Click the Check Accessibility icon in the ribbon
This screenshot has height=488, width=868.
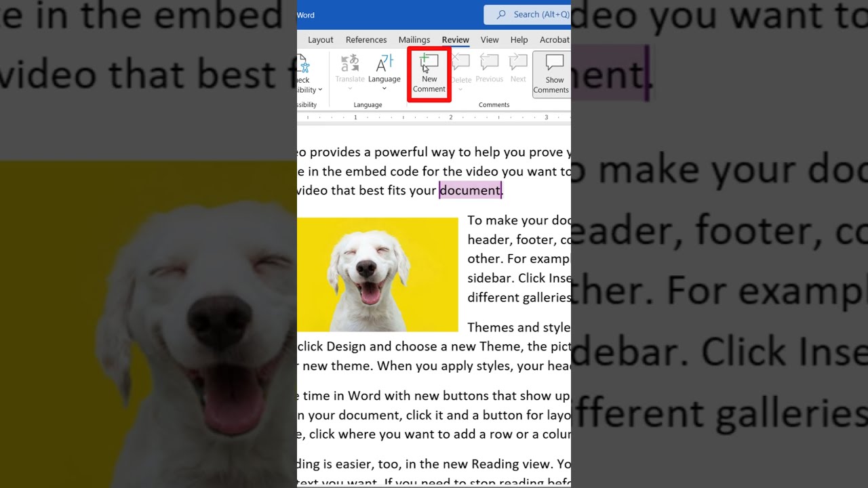[303, 65]
